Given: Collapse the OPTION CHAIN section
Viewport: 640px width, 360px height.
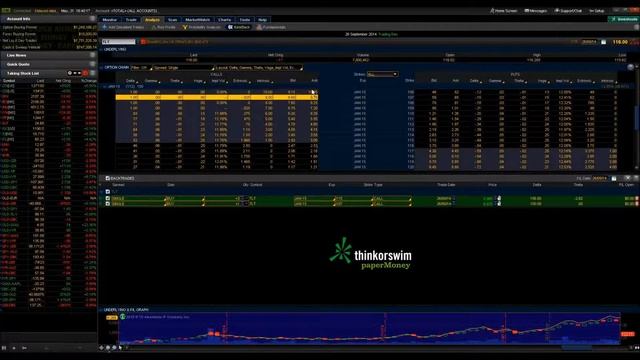Looking at the screenshot, I should pyautogui.click(x=101, y=68).
